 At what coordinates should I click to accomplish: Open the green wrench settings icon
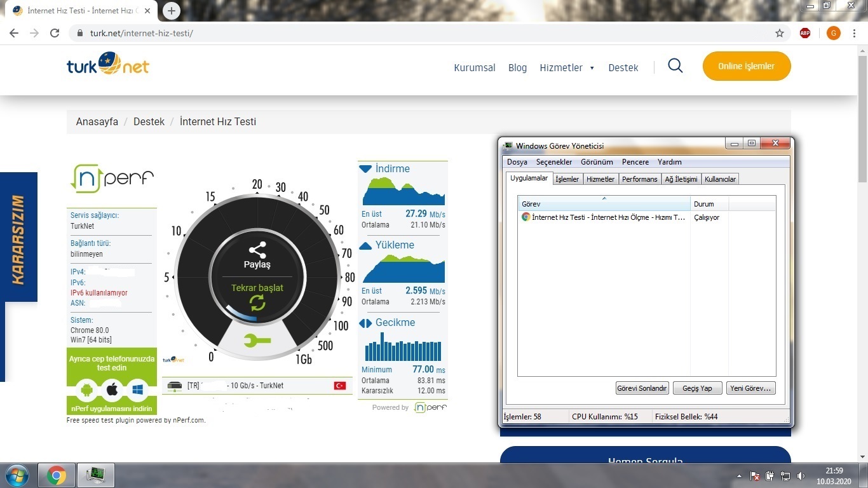pos(257,341)
